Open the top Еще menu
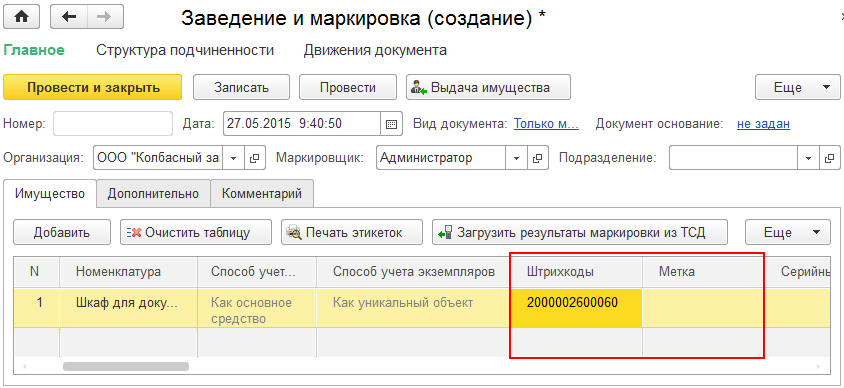The height and width of the screenshot is (388, 844). (x=798, y=87)
